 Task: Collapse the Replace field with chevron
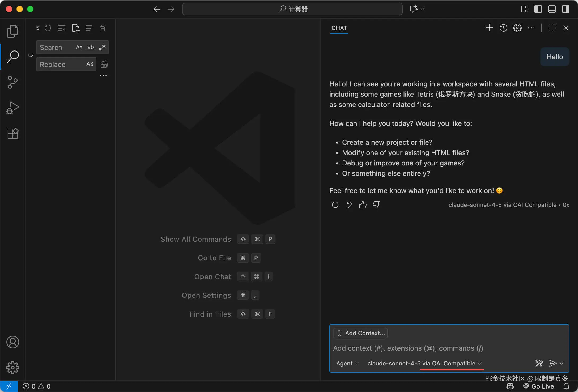coord(31,56)
